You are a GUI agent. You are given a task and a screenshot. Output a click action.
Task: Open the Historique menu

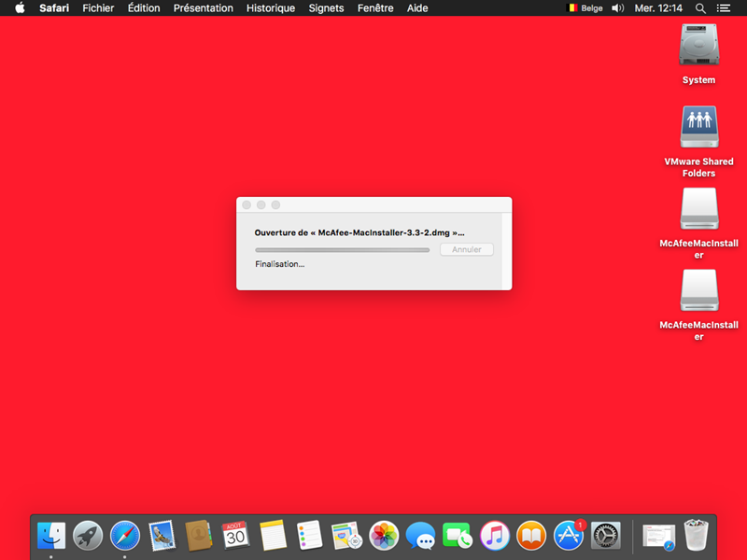pos(271,8)
